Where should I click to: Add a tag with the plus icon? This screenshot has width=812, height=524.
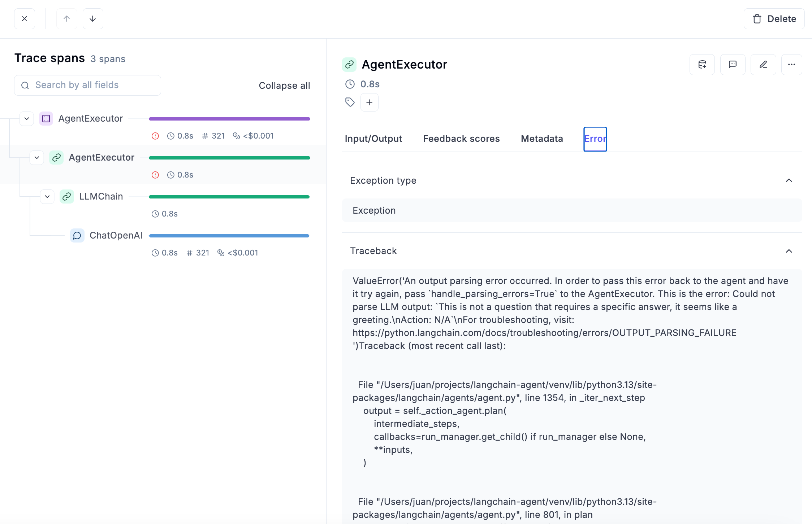(369, 102)
